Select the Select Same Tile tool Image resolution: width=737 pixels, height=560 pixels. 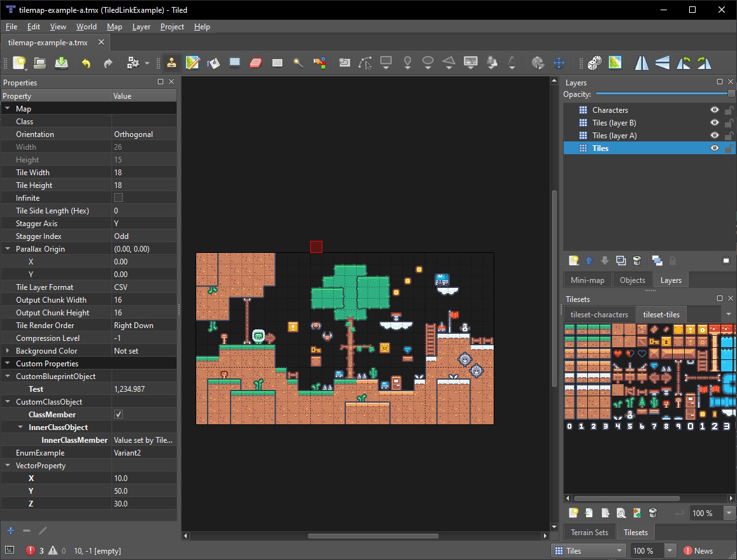click(320, 62)
